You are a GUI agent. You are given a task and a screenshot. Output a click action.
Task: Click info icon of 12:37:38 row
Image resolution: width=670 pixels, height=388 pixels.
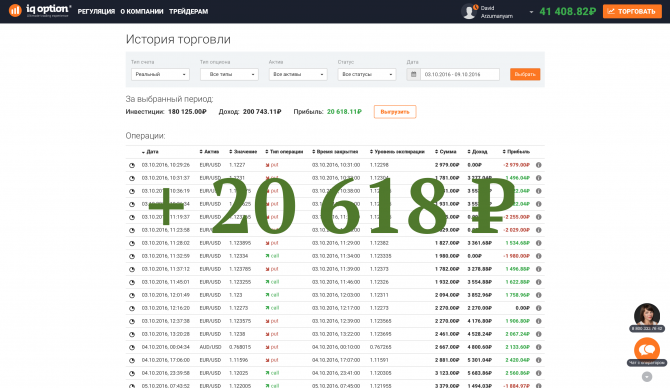pos(538,321)
